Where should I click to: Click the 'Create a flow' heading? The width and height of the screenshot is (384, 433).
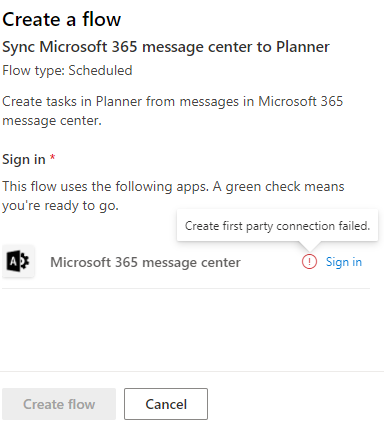point(62,19)
